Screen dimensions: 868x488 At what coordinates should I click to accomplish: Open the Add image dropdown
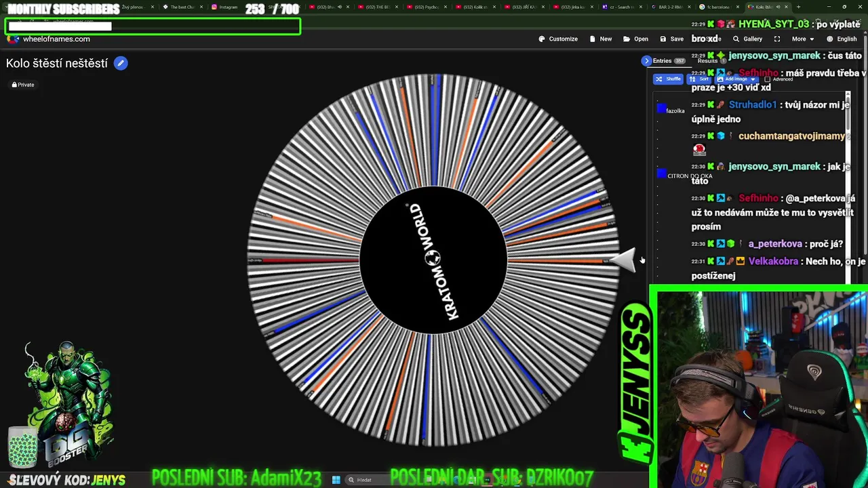pos(736,79)
